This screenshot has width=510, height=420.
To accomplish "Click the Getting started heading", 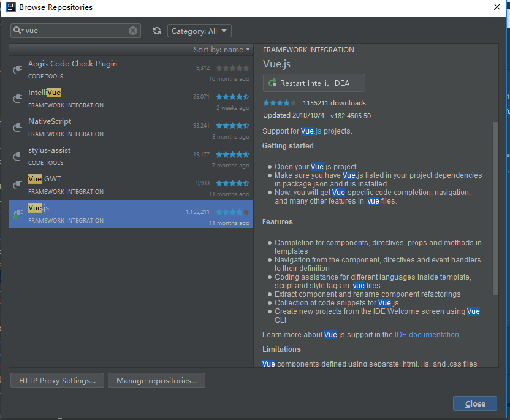I will click(288, 146).
